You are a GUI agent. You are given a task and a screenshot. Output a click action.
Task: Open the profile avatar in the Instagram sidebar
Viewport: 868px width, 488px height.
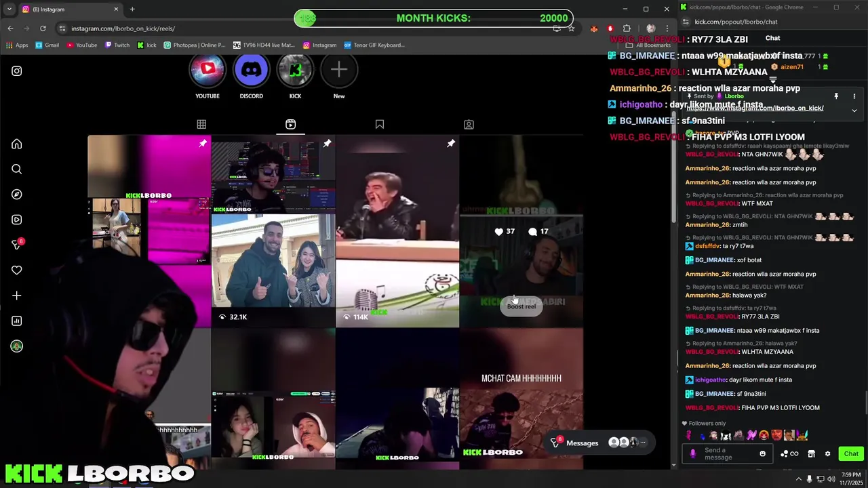17,346
